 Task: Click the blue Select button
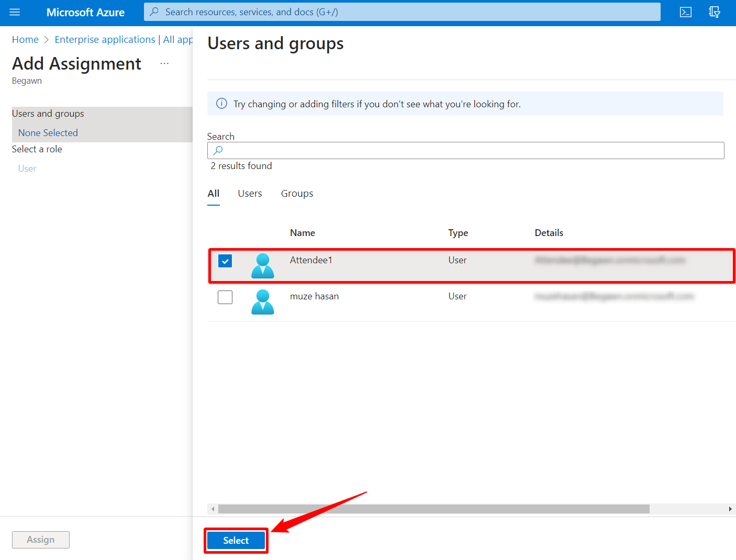pos(236,541)
